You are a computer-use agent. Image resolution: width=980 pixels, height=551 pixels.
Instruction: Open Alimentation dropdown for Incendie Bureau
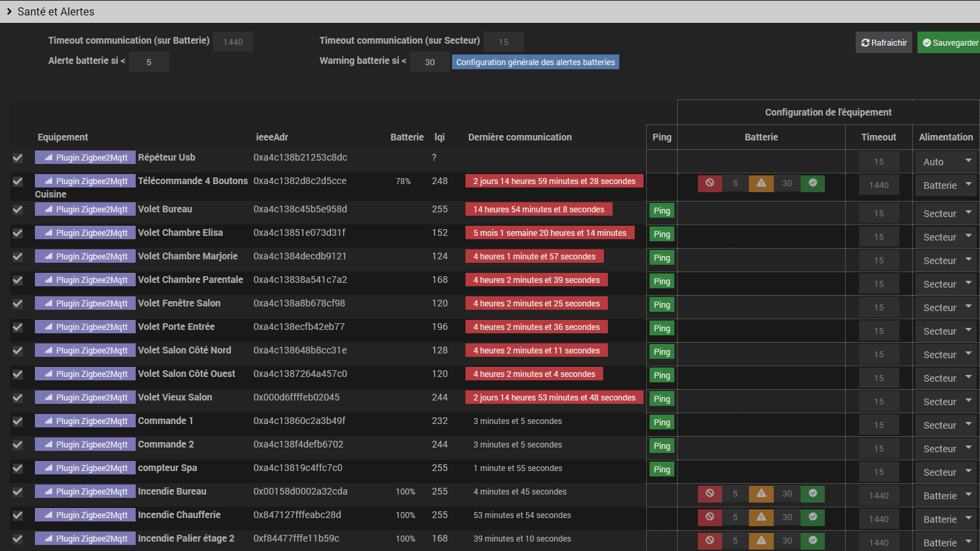click(946, 496)
